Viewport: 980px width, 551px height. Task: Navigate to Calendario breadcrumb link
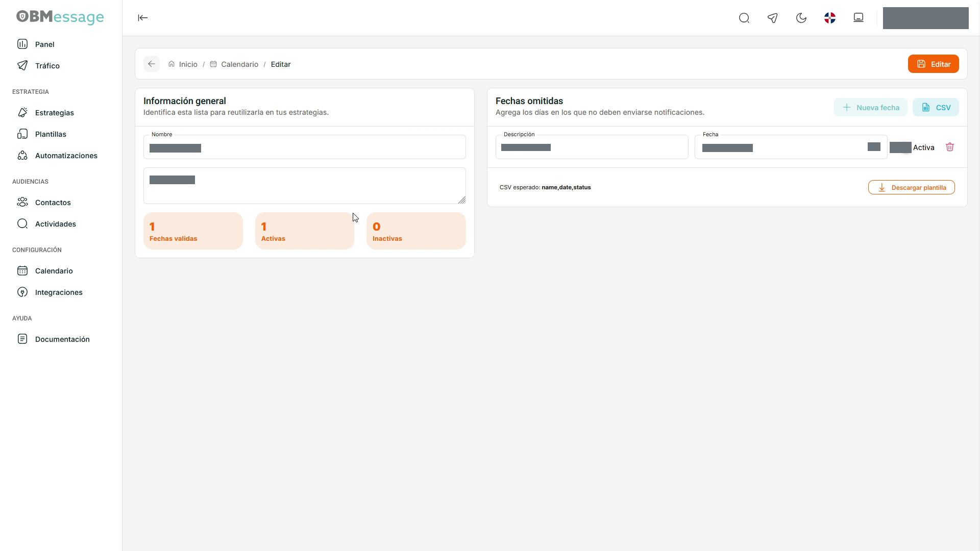(x=234, y=64)
